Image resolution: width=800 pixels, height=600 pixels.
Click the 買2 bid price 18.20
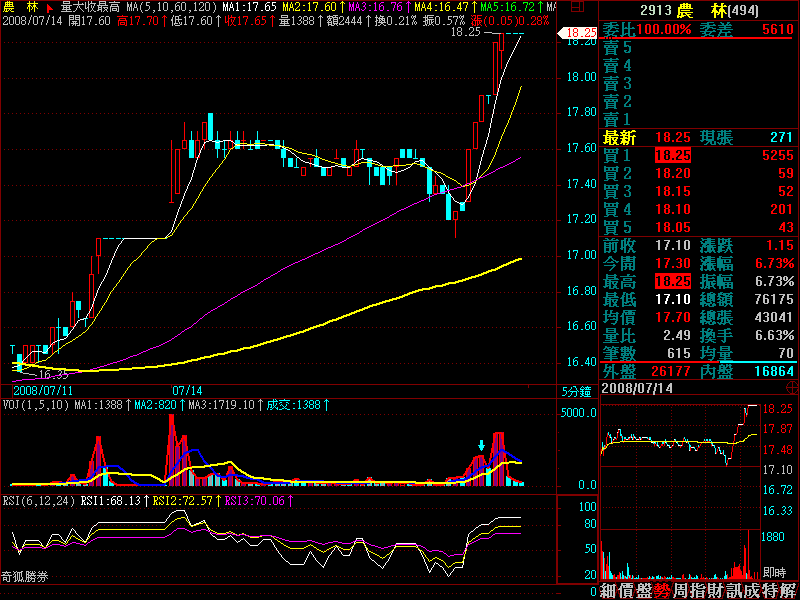click(672, 173)
